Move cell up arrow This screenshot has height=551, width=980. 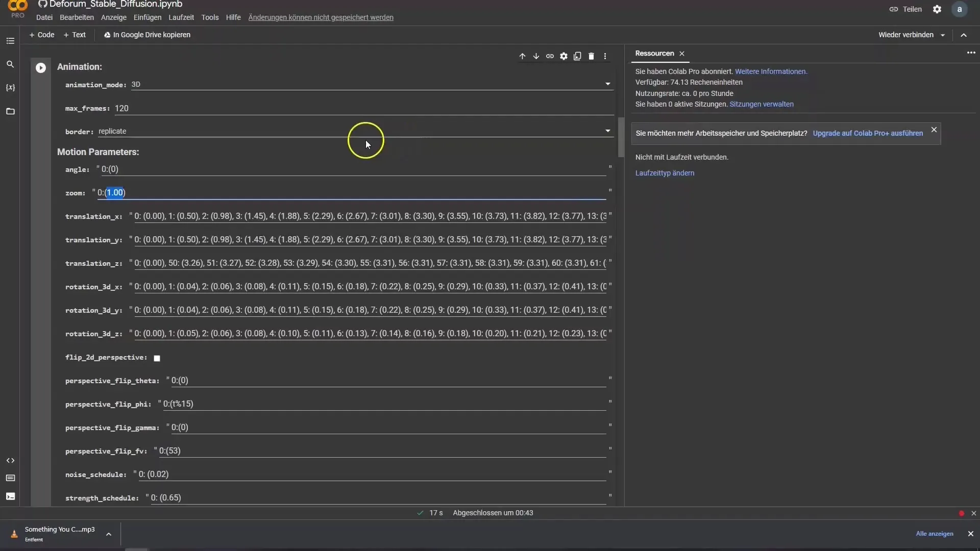(522, 56)
